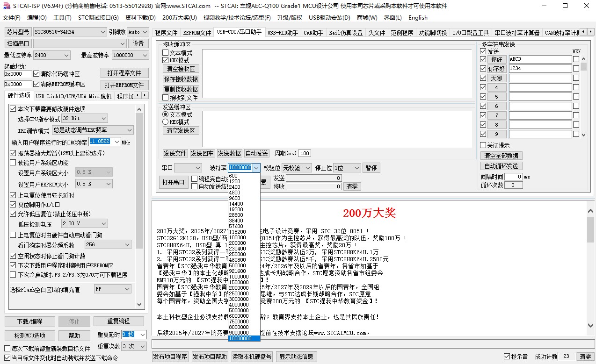Viewport: 596px width, 364px height.
Task: Open STC调试接口(G) menu
Action: click(x=98, y=18)
